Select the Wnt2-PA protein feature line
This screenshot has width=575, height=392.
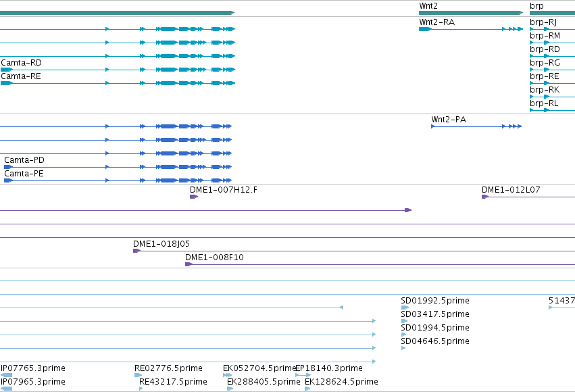click(476, 126)
